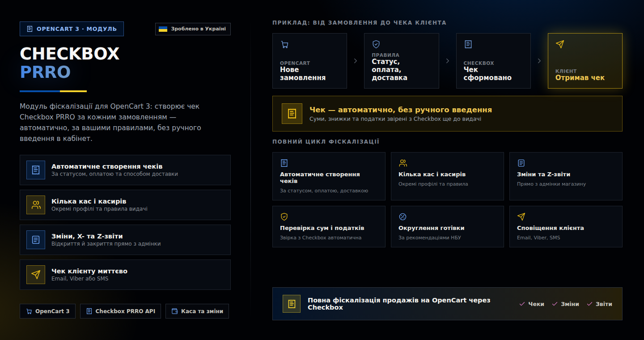The height and width of the screenshot is (340, 644).
Task: Click the Зроблено в Україні badge
Action: tap(193, 29)
